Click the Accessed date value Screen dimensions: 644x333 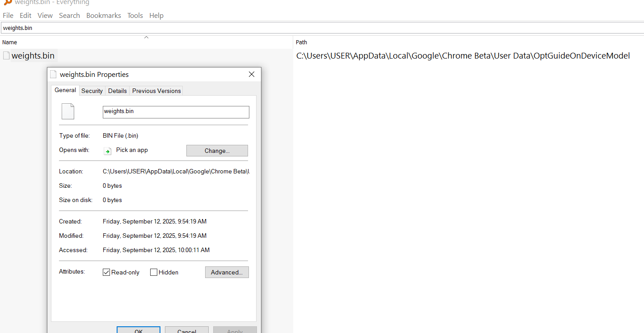click(156, 250)
